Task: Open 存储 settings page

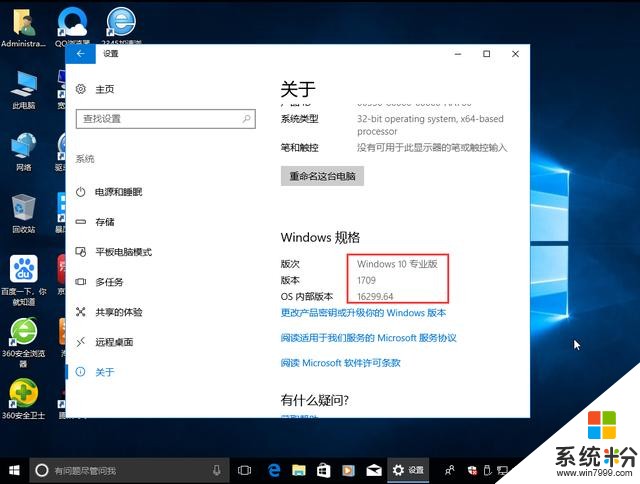Action: click(96, 222)
